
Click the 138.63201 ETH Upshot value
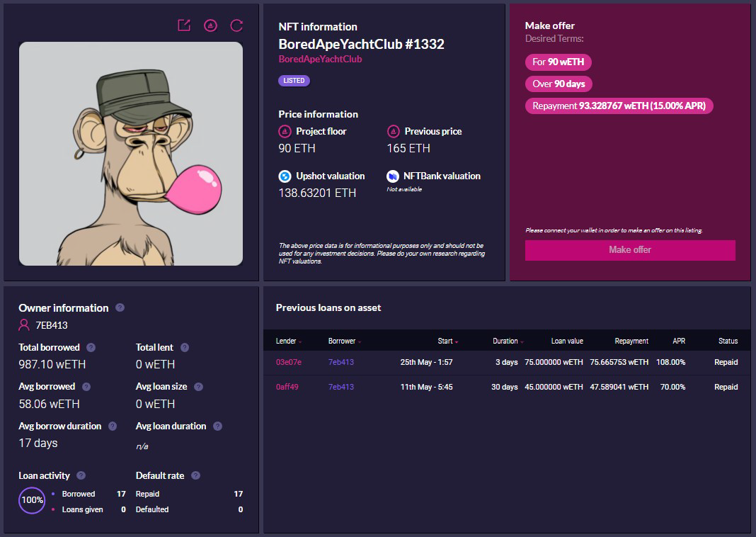click(x=317, y=193)
